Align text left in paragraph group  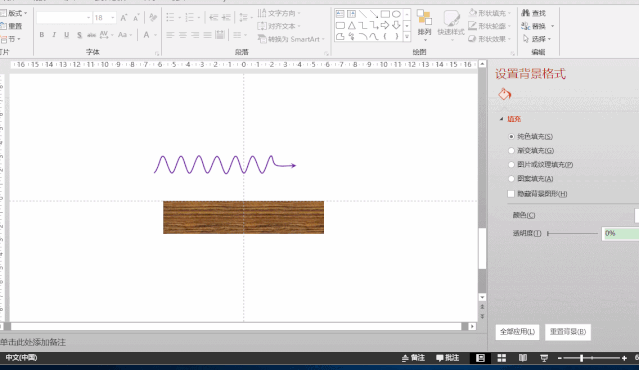(170, 35)
